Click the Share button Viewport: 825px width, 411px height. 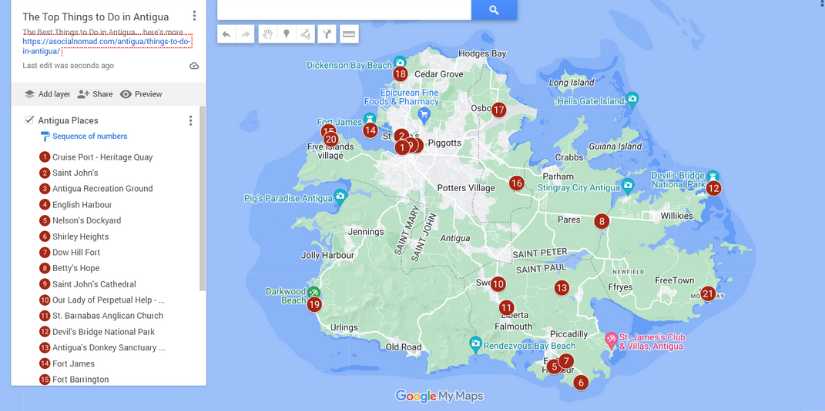click(x=95, y=94)
